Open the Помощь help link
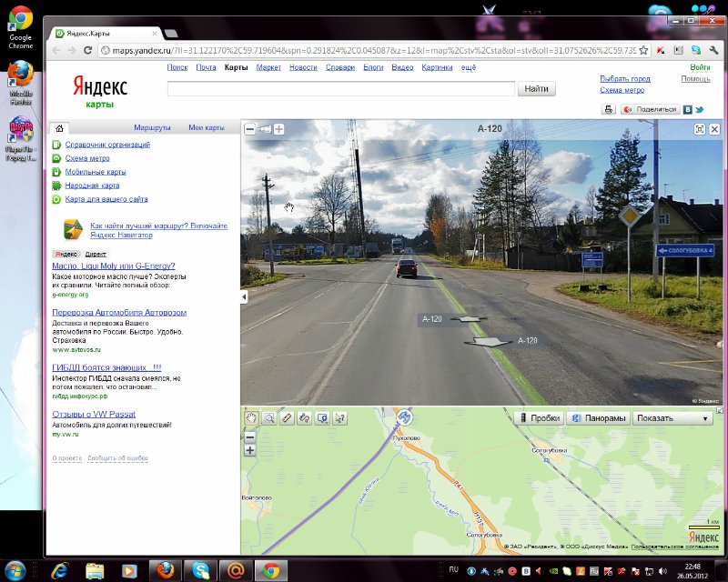 695,78
